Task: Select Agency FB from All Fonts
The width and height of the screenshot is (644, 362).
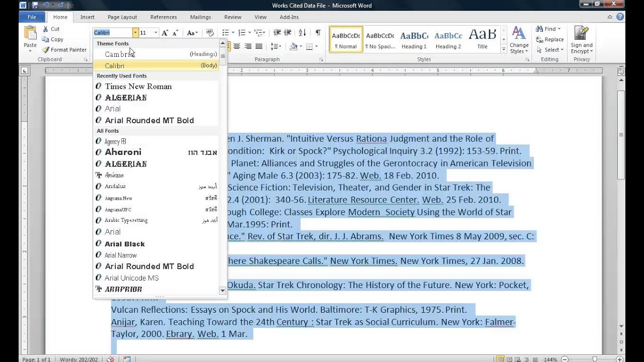Action: tap(156, 142)
